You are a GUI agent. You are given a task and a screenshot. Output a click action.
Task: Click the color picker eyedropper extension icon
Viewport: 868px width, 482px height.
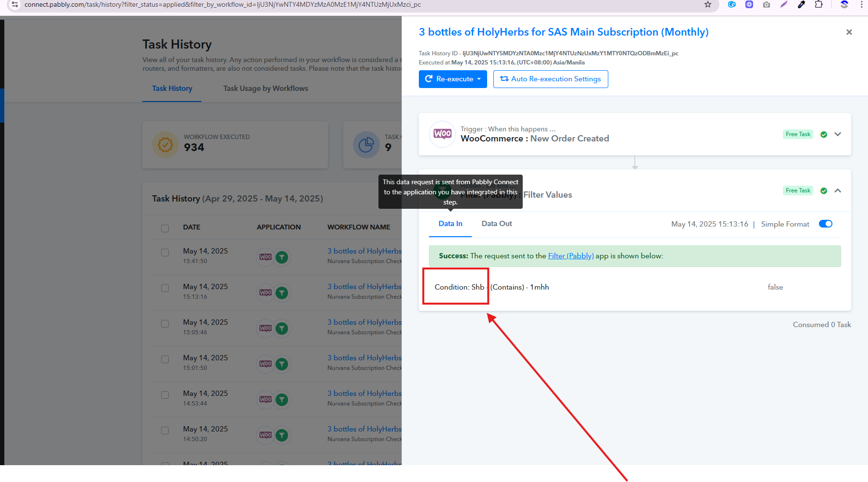tap(801, 5)
